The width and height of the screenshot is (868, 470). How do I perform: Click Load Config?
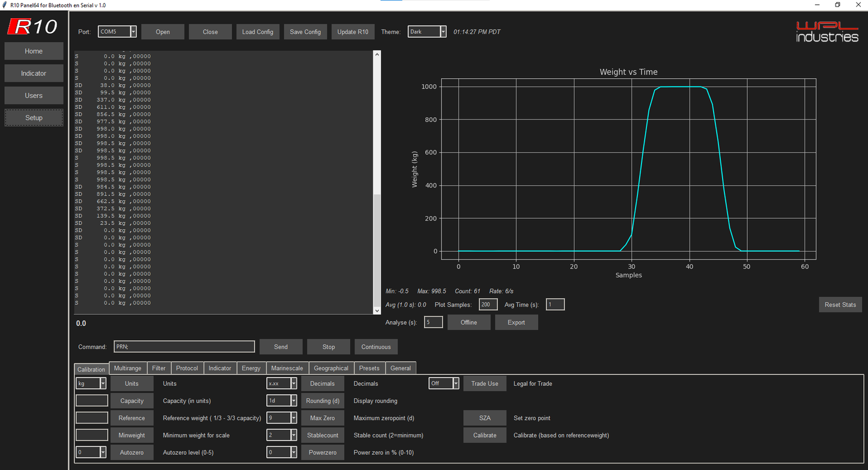point(258,32)
